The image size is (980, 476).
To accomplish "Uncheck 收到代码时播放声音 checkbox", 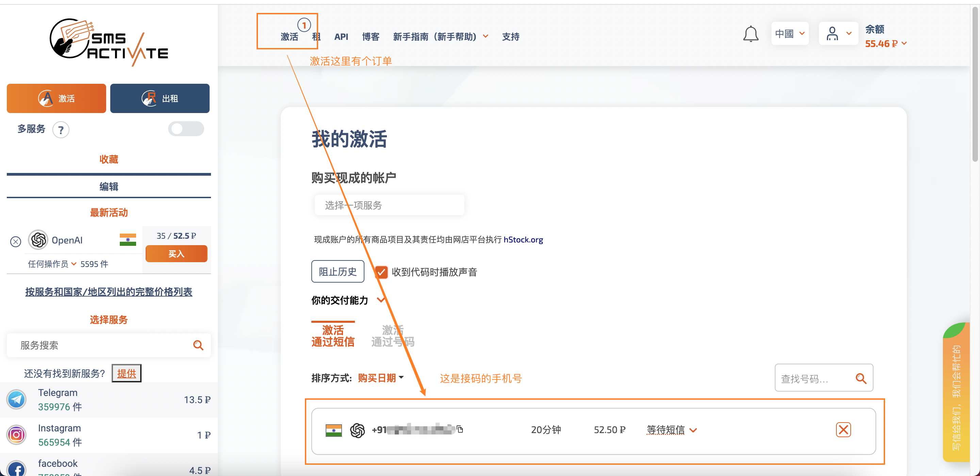I will [x=381, y=272].
